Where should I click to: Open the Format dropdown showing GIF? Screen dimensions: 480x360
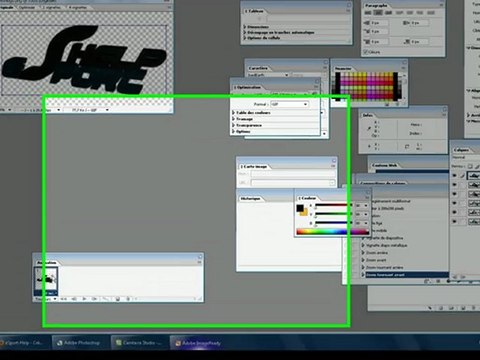click(289, 104)
